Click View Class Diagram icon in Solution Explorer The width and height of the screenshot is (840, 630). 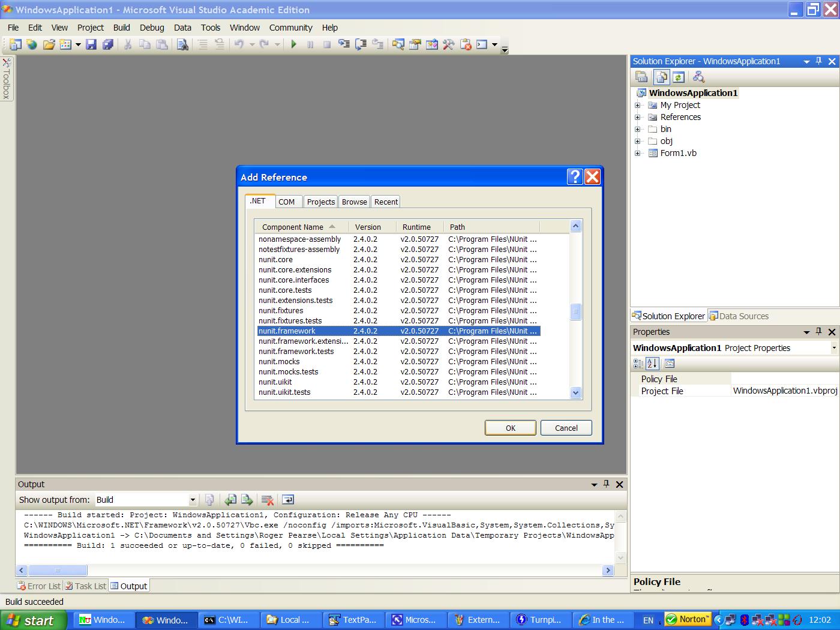pyautogui.click(x=698, y=77)
